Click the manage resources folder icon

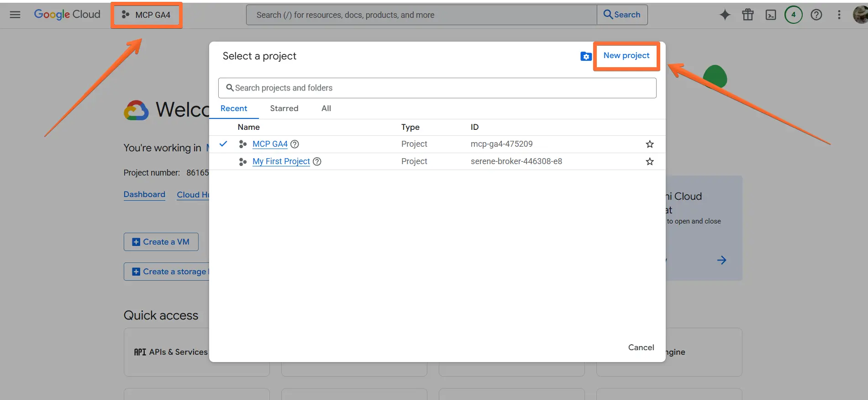tap(586, 56)
